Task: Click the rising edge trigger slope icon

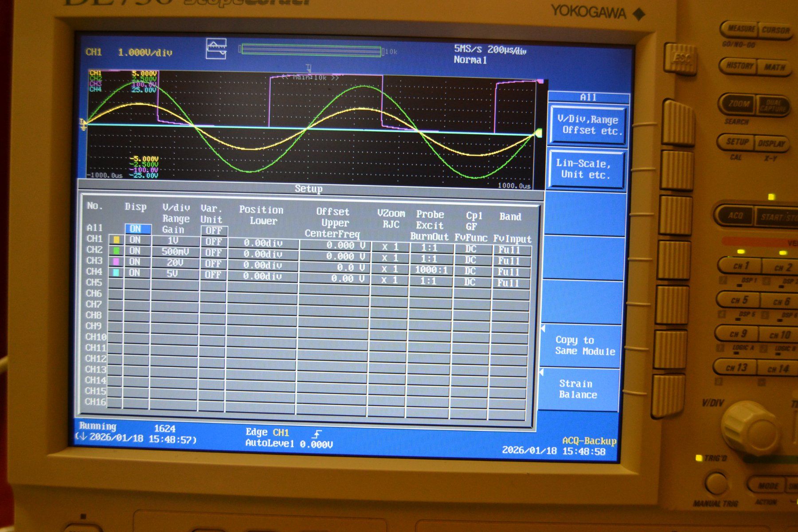Action: tap(317, 433)
